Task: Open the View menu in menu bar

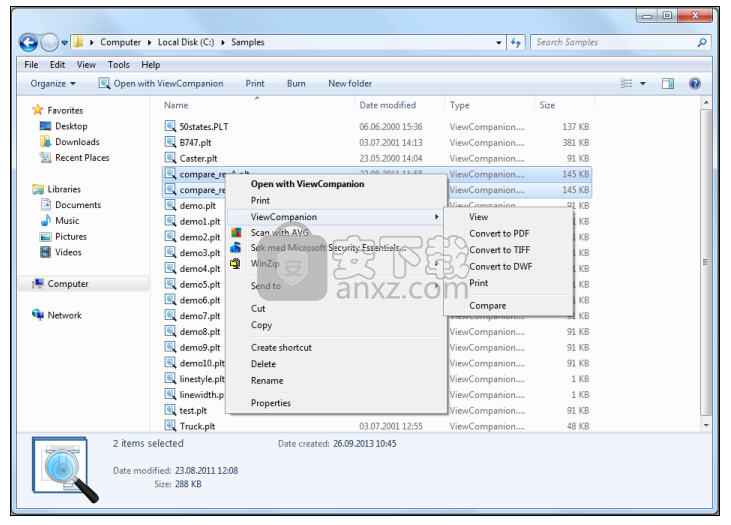Action: pyautogui.click(x=86, y=65)
